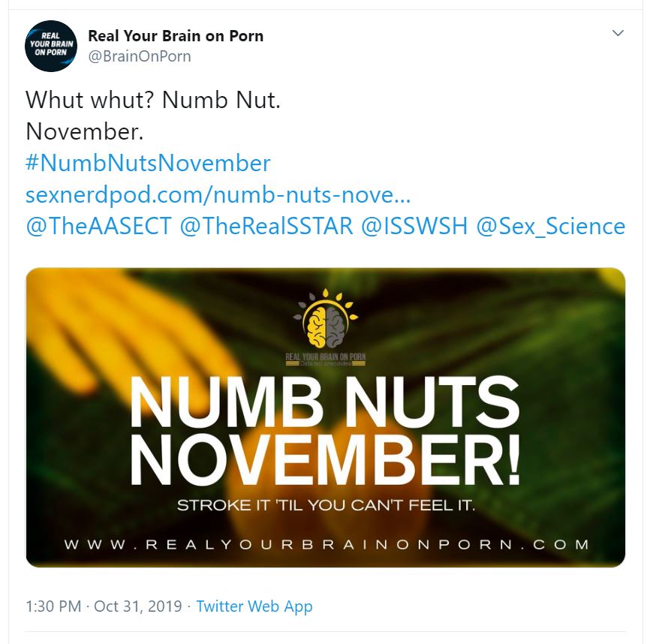Visit the @TheAASECT mention

pos(98,227)
